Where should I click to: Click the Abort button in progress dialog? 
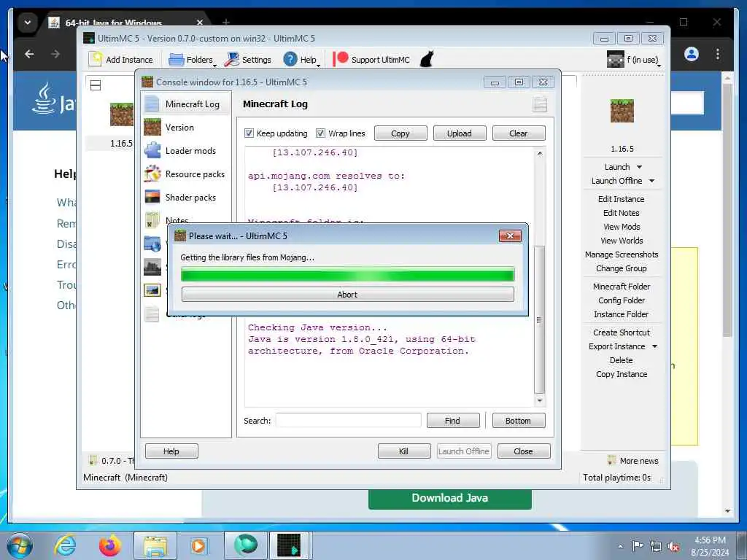pyautogui.click(x=347, y=295)
